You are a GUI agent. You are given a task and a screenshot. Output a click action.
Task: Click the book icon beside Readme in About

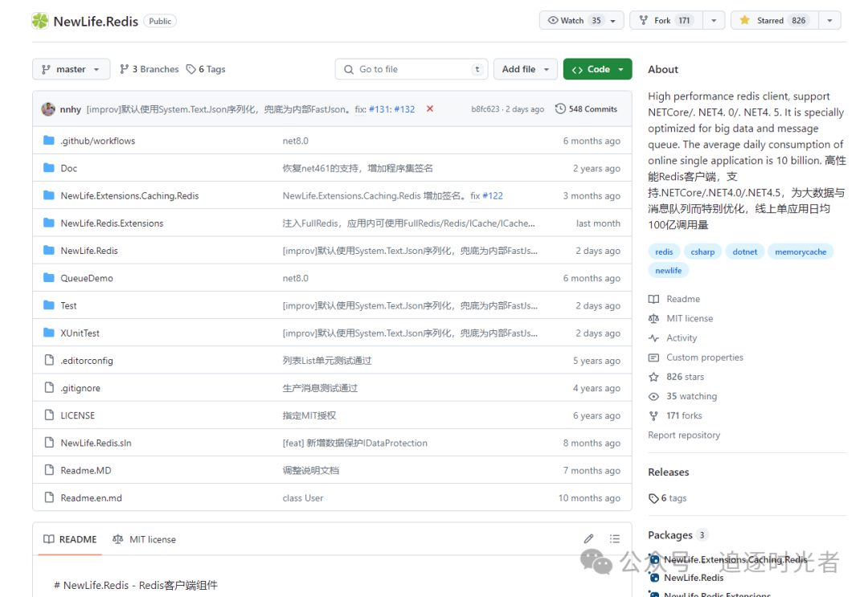pos(653,299)
